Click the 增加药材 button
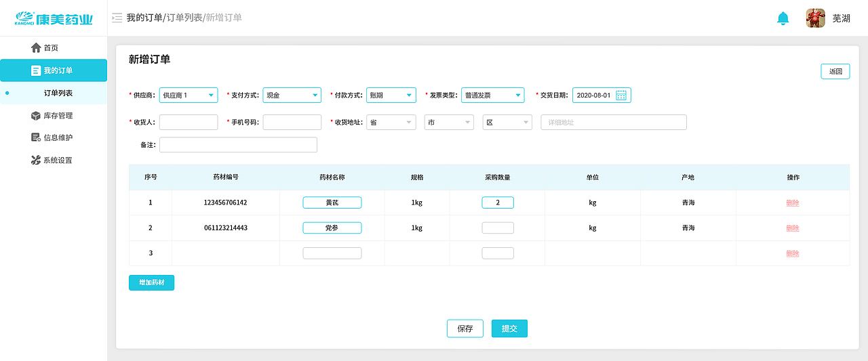The image size is (868, 361). click(151, 282)
